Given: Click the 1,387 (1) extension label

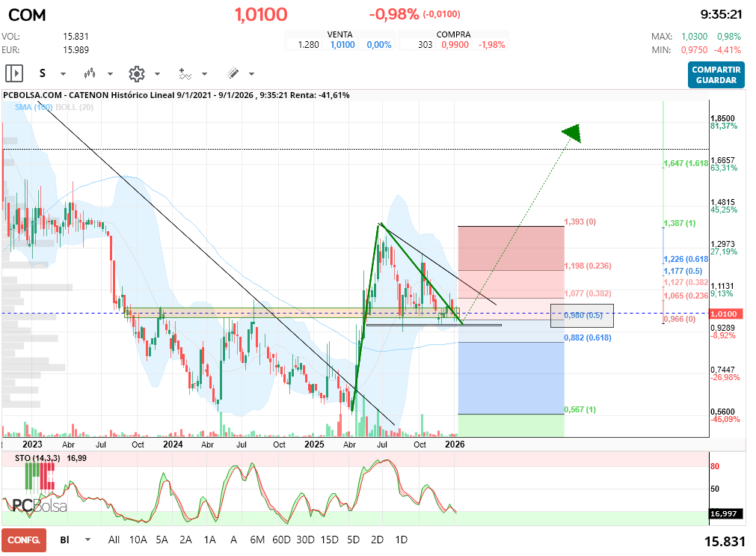Looking at the screenshot, I should coord(680,224).
